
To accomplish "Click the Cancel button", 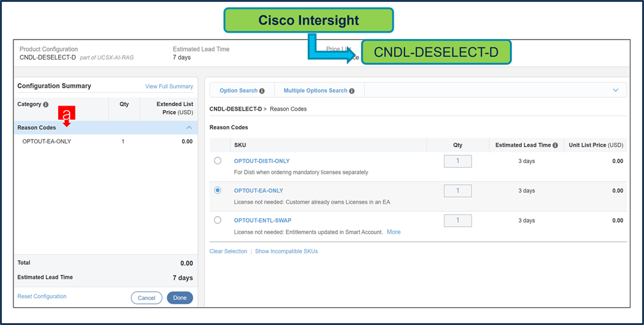I will pyautogui.click(x=147, y=298).
